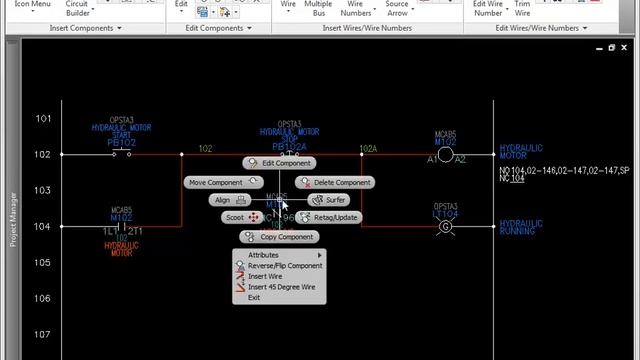The width and height of the screenshot is (640, 360).
Task: Expand the Edit Wires/Wire Numbers panel
Action: pos(541,28)
